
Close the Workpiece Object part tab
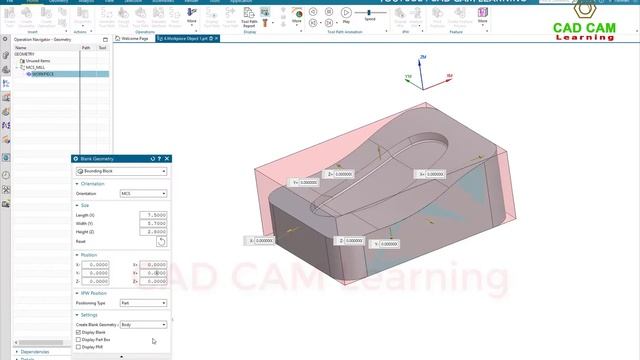point(216,38)
